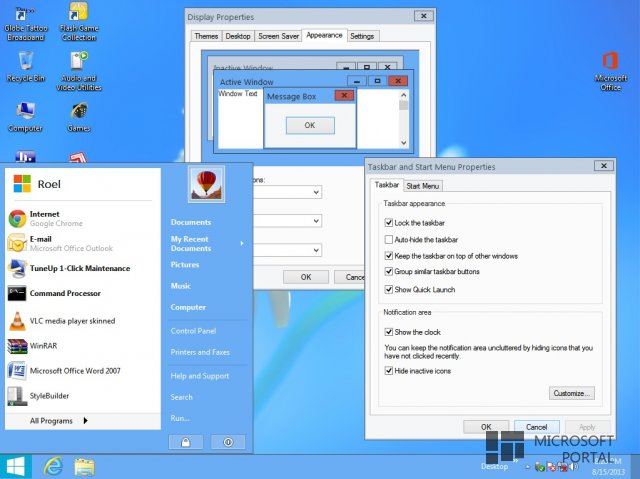
Task: Switch to the Desktop tab
Action: [238, 36]
